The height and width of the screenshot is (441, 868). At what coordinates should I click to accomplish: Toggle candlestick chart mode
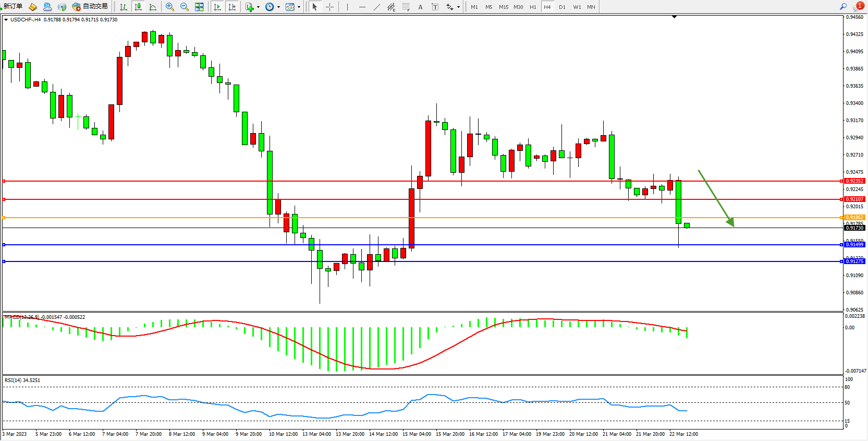coord(138,7)
